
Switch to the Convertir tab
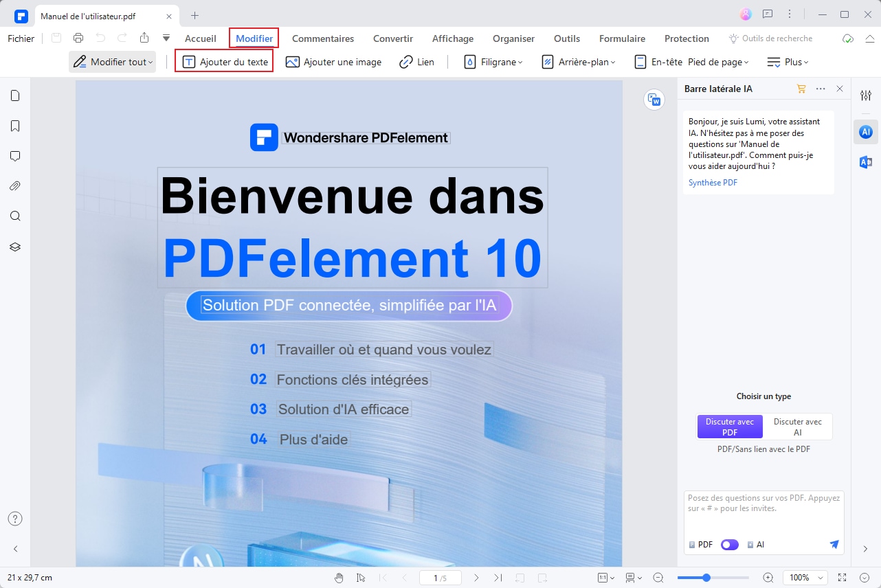tap(393, 38)
